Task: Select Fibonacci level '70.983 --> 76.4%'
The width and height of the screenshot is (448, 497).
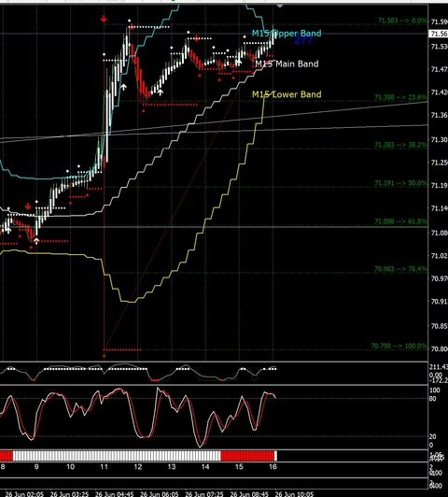Action: [x=400, y=269]
